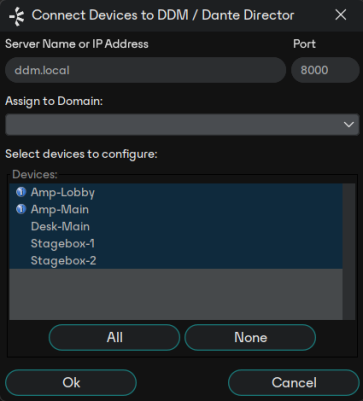Select all devices with the All button
Viewport: 363px width, 401px height.
pos(114,337)
